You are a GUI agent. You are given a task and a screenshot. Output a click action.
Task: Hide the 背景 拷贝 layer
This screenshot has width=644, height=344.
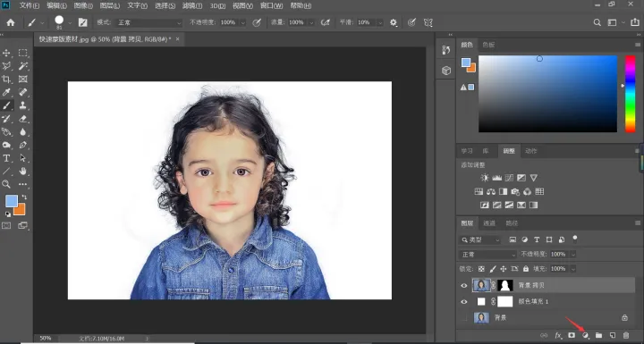[x=464, y=286]
